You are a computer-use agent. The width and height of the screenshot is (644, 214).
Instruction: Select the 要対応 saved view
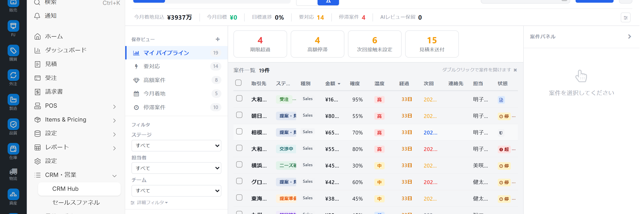[x=152, y=66]
